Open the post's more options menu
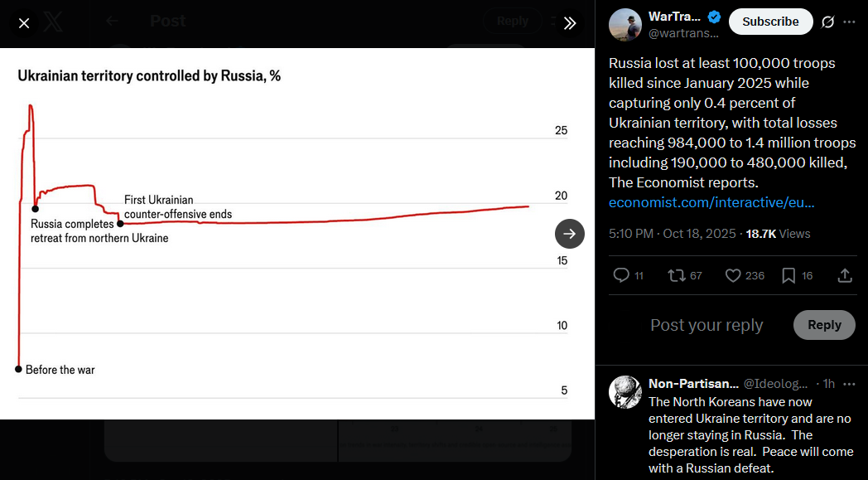The width and height of the screenshot is (868, 480). coord(849,22)
